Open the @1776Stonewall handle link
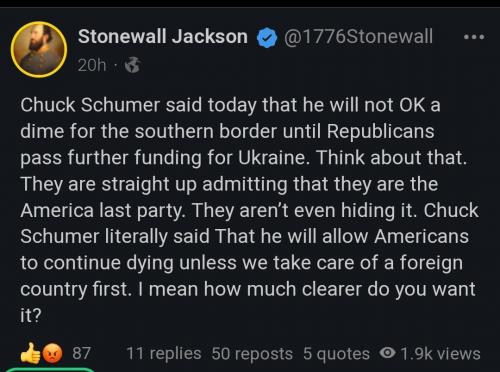The height and width of the screenshot is (372, 500). pos(358,36)
